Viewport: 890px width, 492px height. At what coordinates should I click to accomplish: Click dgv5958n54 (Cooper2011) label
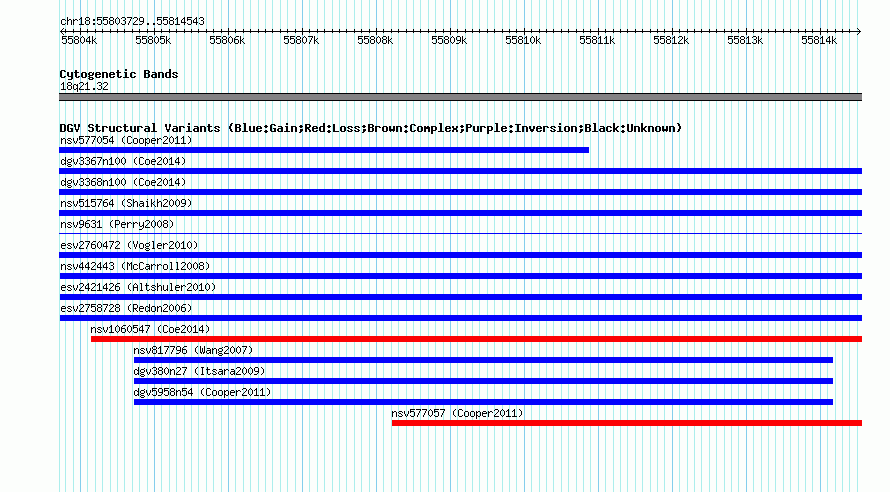point(203,392)
